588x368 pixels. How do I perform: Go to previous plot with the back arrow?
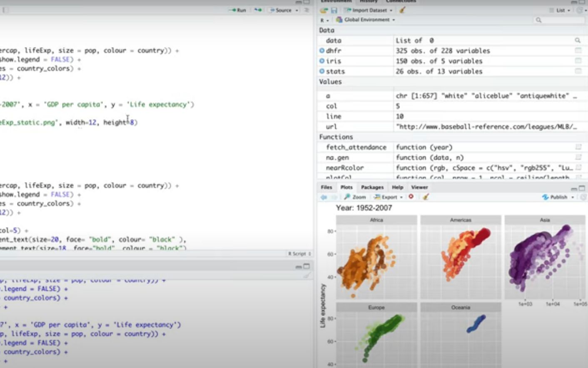[x=324, y=197]
